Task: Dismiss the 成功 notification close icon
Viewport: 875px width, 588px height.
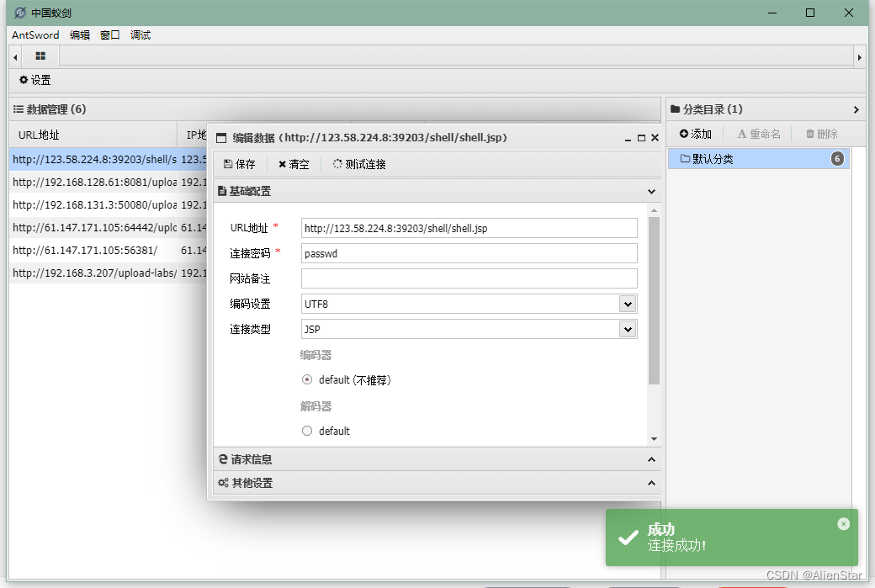Action: 844,524
